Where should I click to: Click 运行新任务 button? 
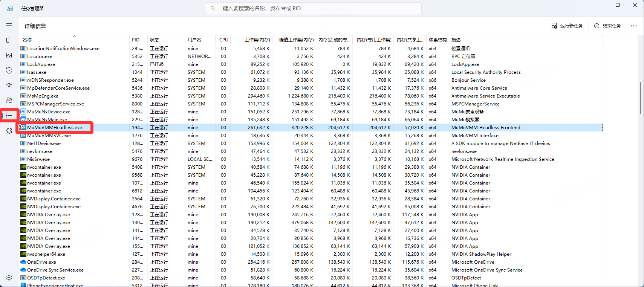567,26
